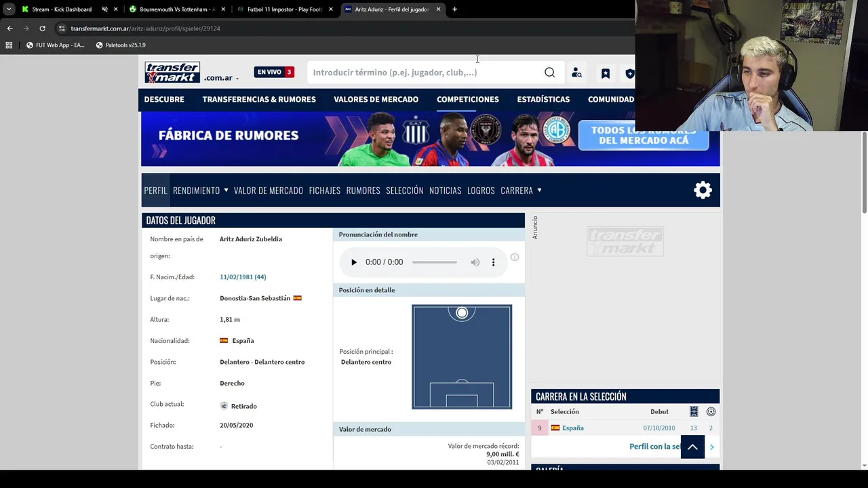Mute the pronunciation audio
The width and height of the screenshot is (868, 488).
click(475, 262)
